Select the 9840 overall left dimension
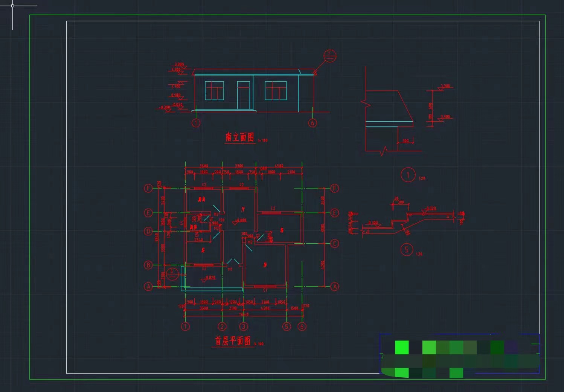This screenshot has height=392, width=564. coord(157,237)
